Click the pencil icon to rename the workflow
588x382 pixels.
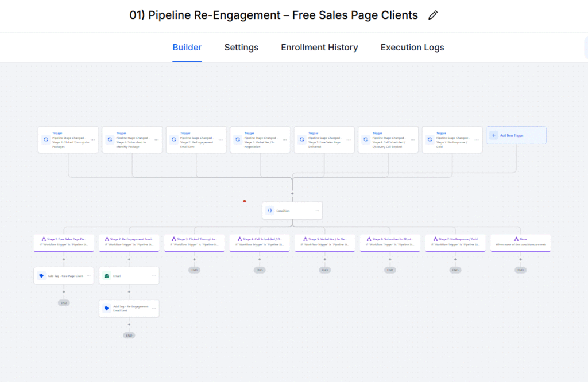tap(433, 15)
